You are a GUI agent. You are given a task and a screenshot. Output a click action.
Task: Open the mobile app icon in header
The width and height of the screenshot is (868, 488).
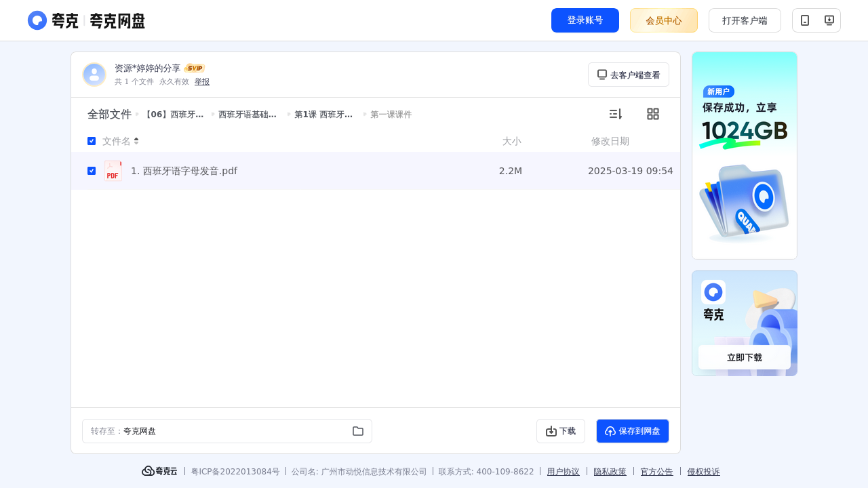pos(805,20)
